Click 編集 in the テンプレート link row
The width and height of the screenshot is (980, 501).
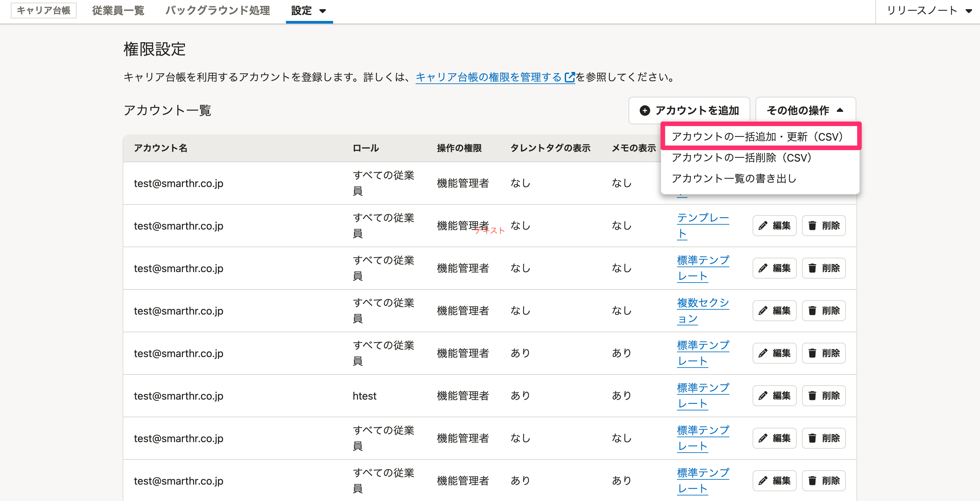click(774, 226)
